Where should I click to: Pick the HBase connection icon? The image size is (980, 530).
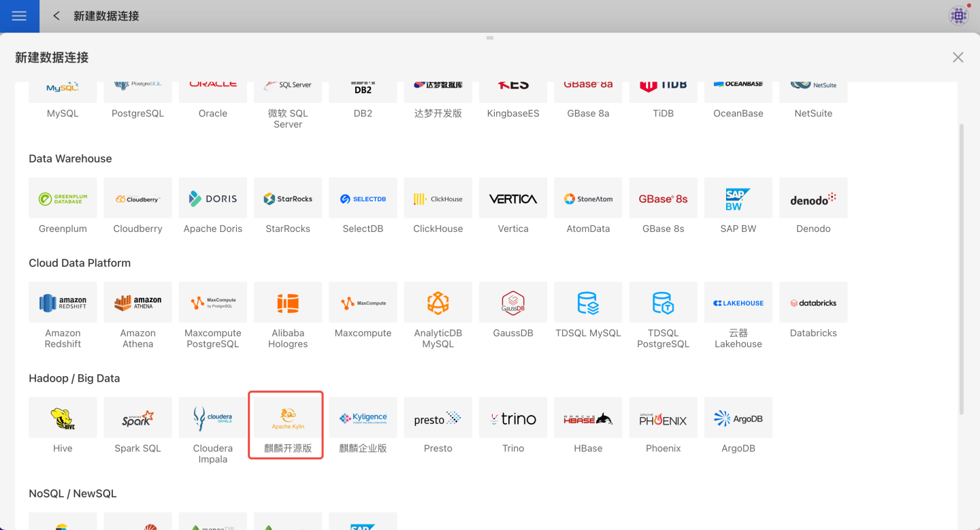click(588, 418)
